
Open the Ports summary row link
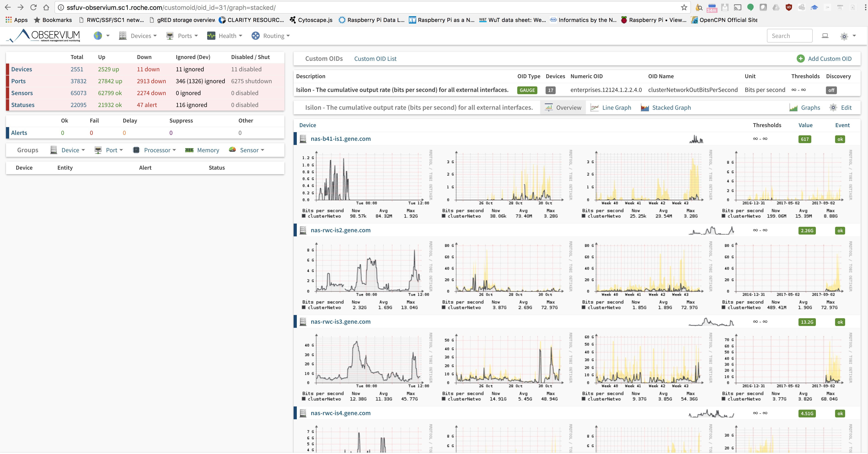18,81
